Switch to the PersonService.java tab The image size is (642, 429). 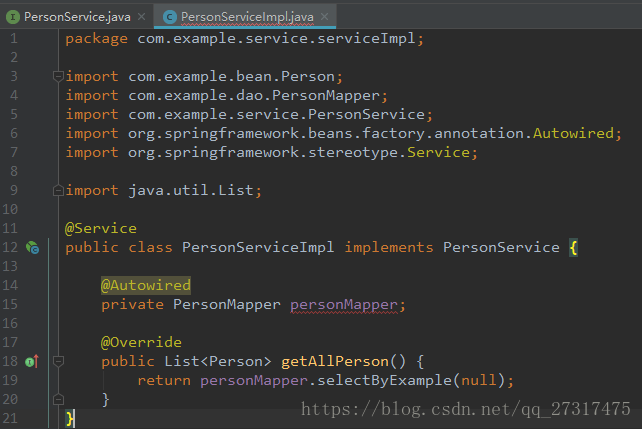(77, 17)
